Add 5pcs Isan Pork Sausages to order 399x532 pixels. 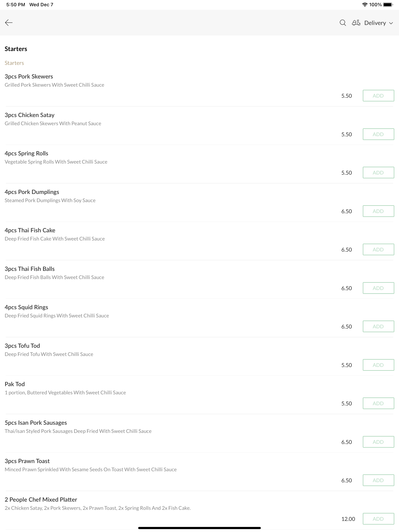point(378,442)
